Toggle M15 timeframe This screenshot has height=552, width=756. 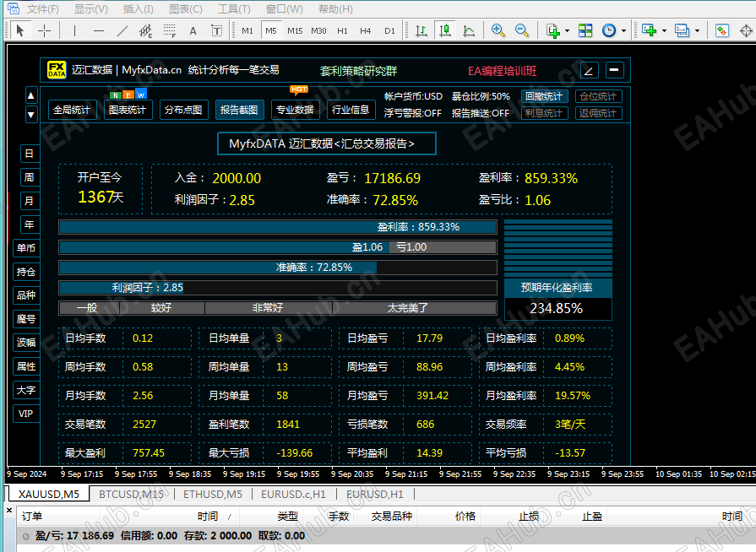point(295,31)
